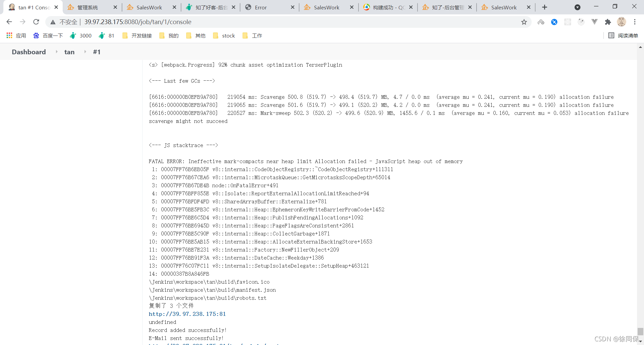Image resolution: width=644 pixels, height=345 pixels.
Task: Reload the Jenkins console page
Action: point(36,22)
